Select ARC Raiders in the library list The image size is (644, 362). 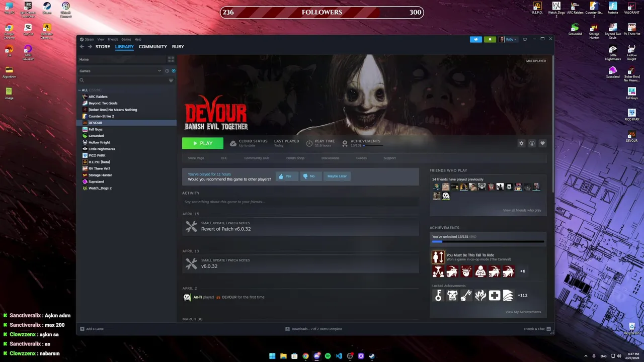126,97
